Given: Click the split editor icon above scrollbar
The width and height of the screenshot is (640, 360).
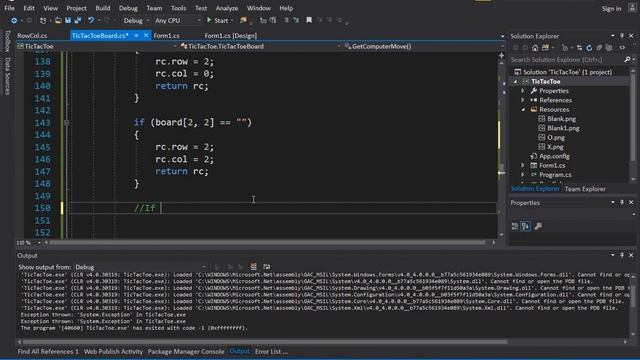Looking at the screenshot, I should click(502, 56).
